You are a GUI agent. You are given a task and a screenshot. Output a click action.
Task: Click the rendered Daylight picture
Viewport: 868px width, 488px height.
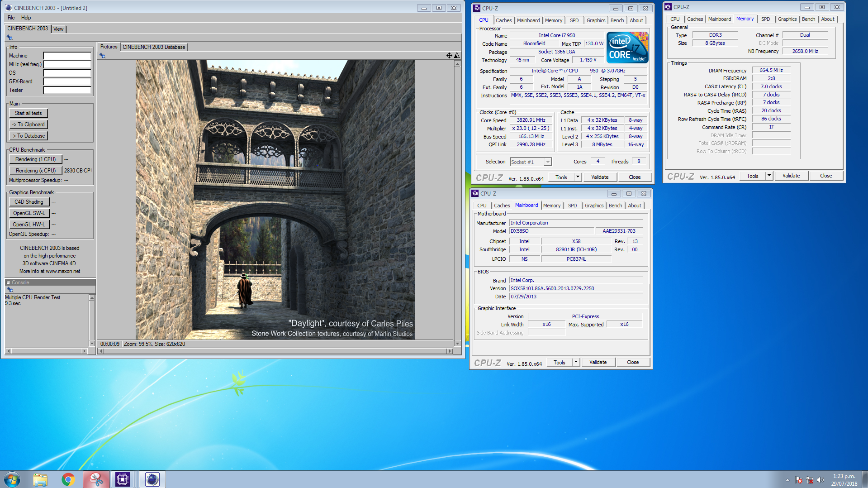click(x=275, y=200)
